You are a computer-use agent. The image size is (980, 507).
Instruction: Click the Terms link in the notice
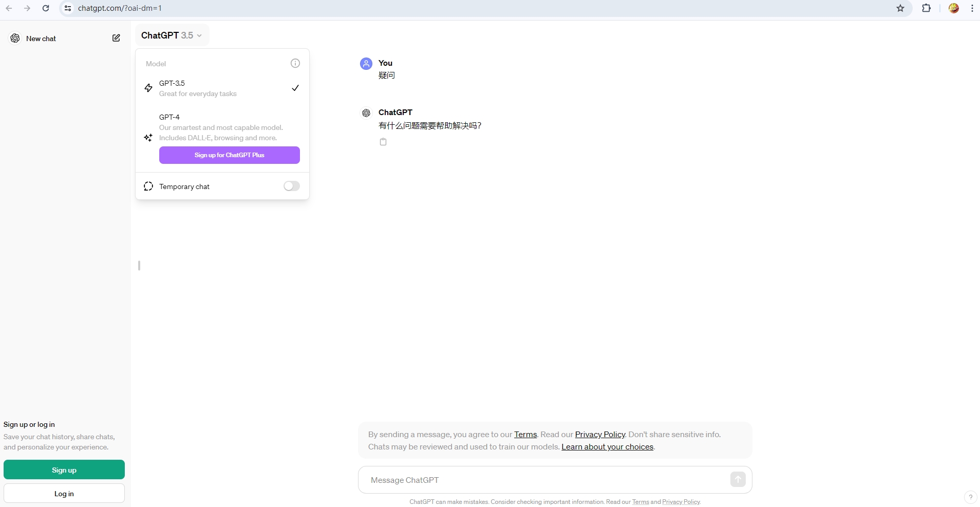click(x=525, y=435)
